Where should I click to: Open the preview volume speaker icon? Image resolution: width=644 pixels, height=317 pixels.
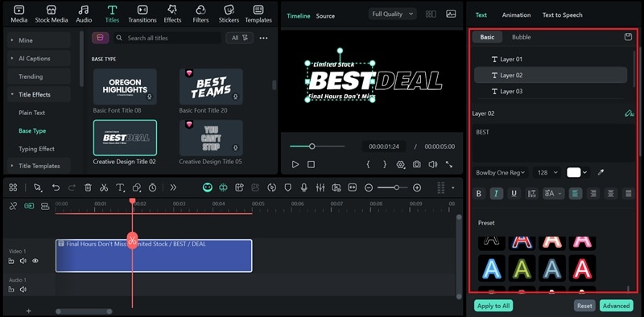pyautogui.click(x=432, y=164)
